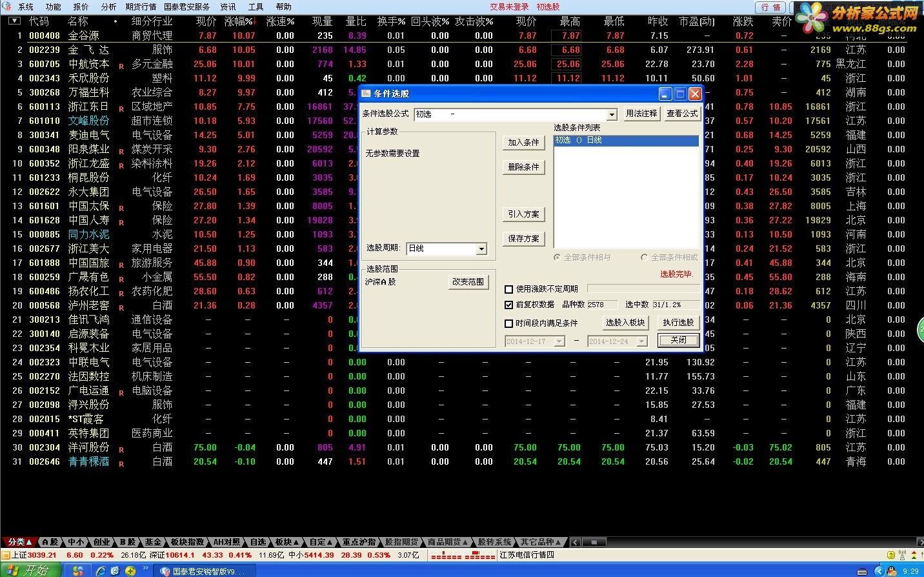
Task: Click the 行情 button at top right
Action: (770, 7)
